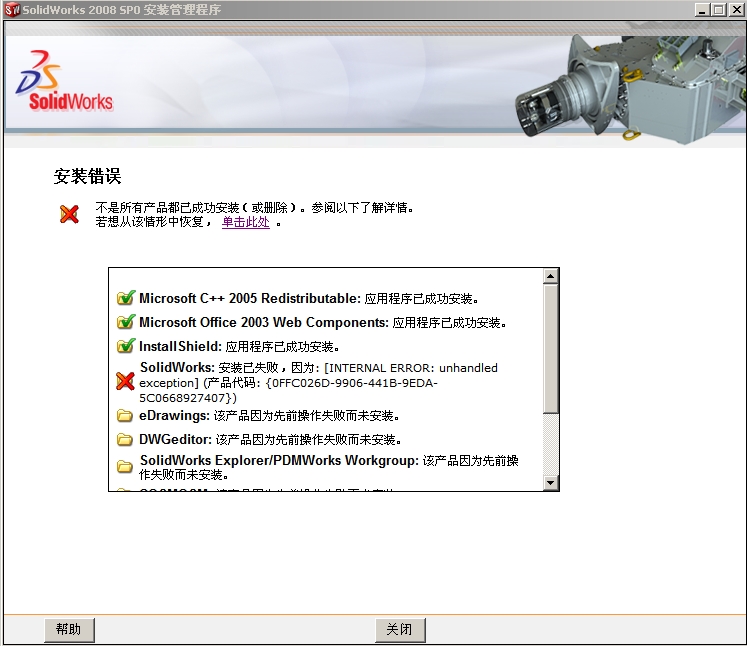
Task: Open help with the 帮助 button
Action: point(69,630)
